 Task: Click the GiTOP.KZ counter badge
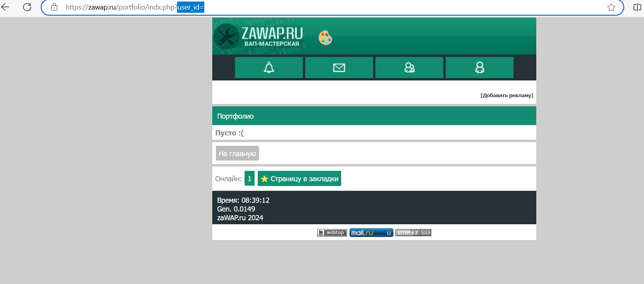pyautogui.click(x=413, y=233)
